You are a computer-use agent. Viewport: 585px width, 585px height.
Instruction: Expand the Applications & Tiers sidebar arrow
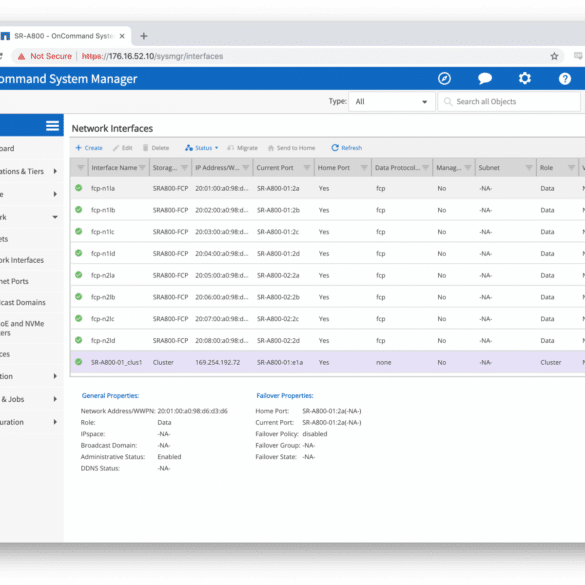click(55, 171)
